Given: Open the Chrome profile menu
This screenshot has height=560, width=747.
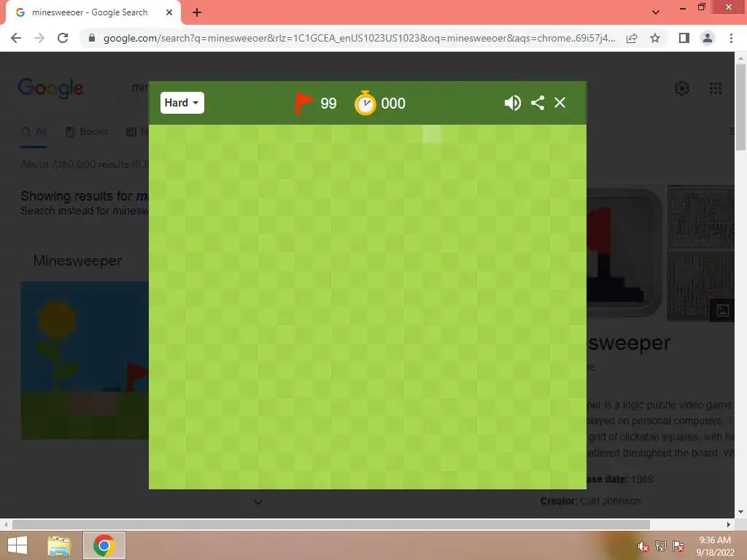Looking at the screenshot, I should (708, 38).
